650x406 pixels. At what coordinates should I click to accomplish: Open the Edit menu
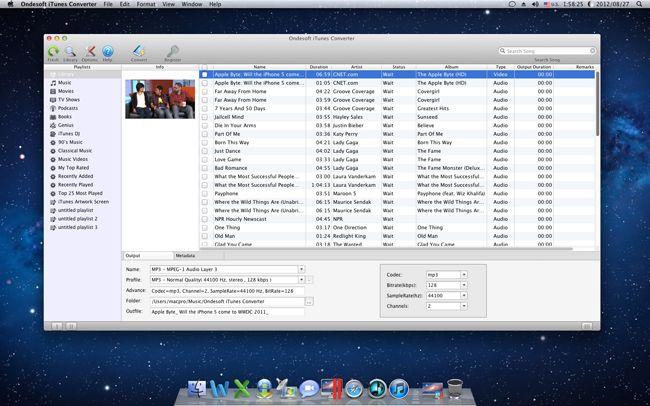pyautogui.click(x=124, y=4)
